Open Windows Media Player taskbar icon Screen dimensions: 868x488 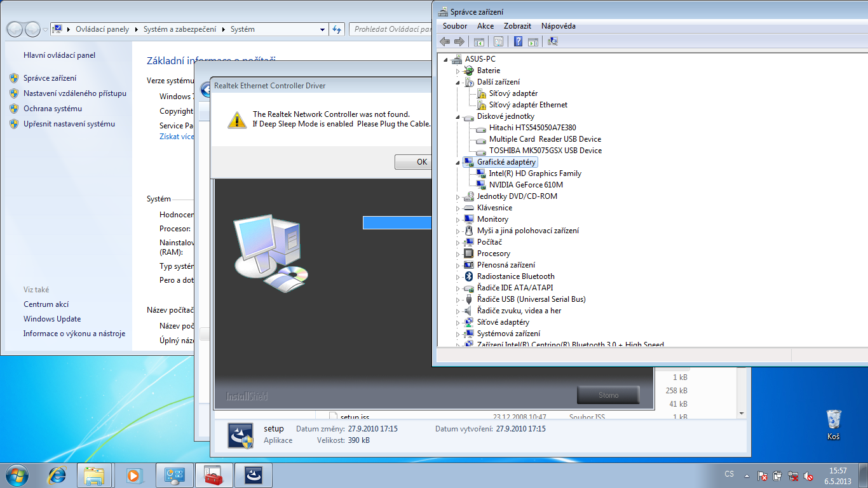[133, 475]
